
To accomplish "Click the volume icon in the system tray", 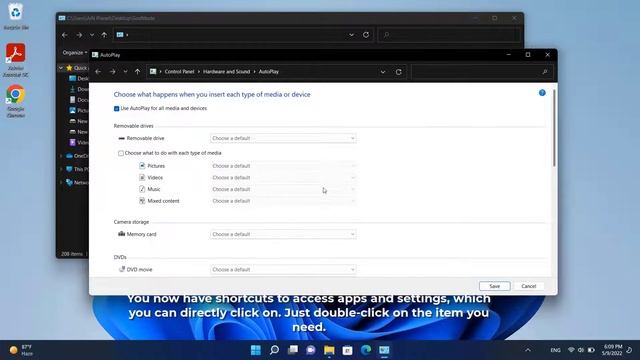I will (x=581, y=350).
